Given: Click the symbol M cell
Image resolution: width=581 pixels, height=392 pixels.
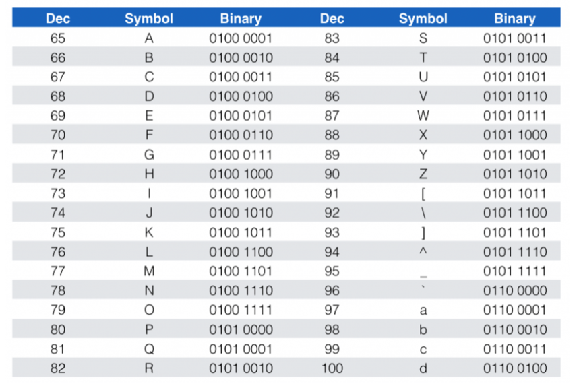Looking at the screenshot, I should (149, 271).
